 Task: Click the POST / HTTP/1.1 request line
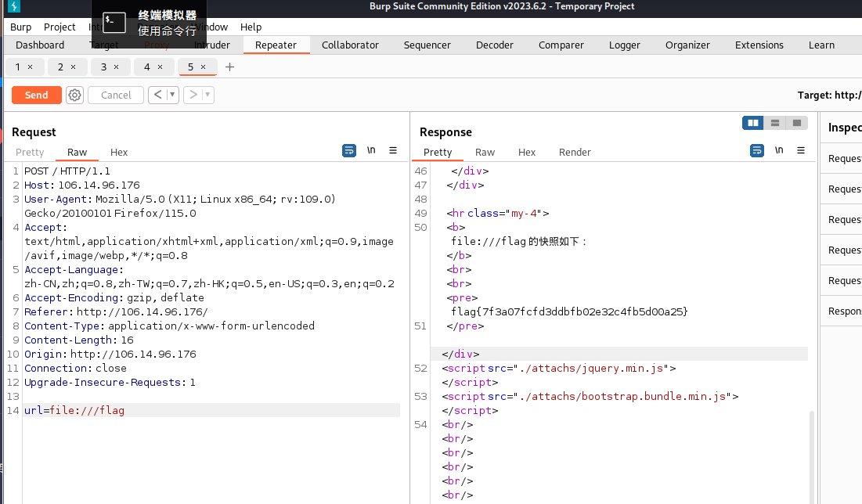tap(67, 171)
